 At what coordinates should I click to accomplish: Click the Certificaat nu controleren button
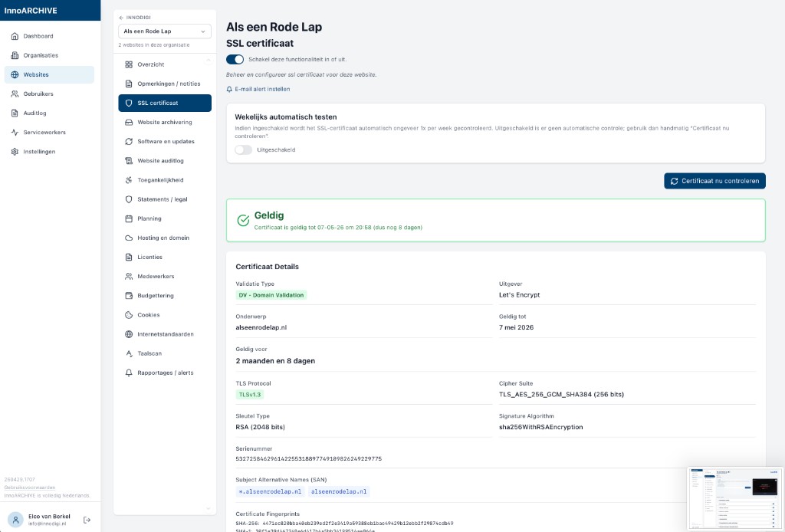714,181
